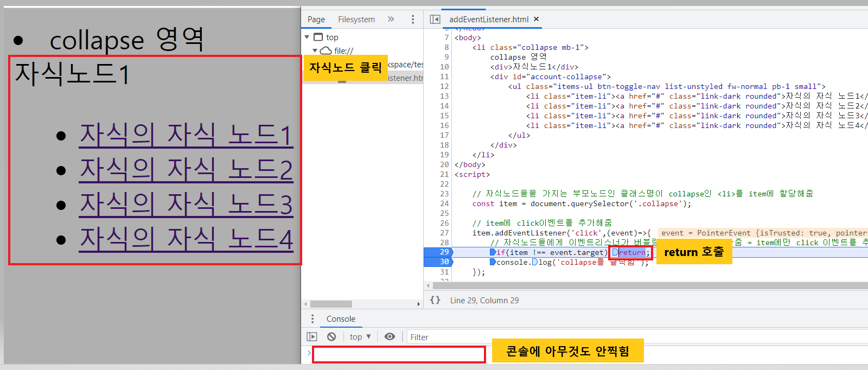Toggle the Sources navigator pane visibility

click(435, 19)
